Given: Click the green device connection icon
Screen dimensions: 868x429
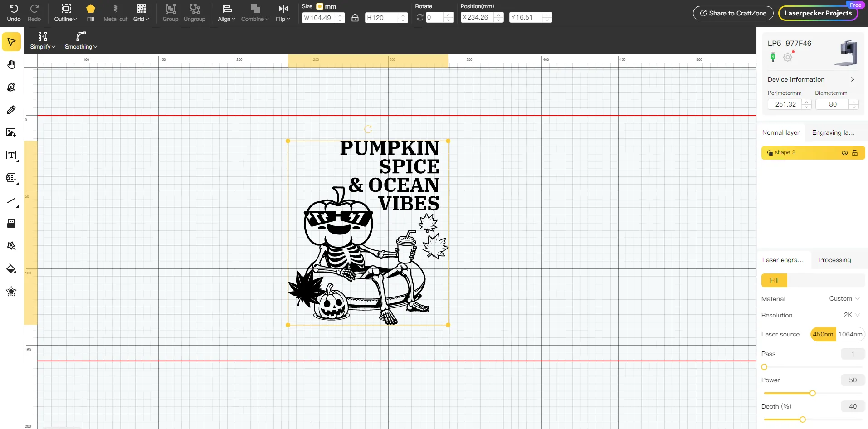Looking at the screenshot, I should [x=773, y=57].
